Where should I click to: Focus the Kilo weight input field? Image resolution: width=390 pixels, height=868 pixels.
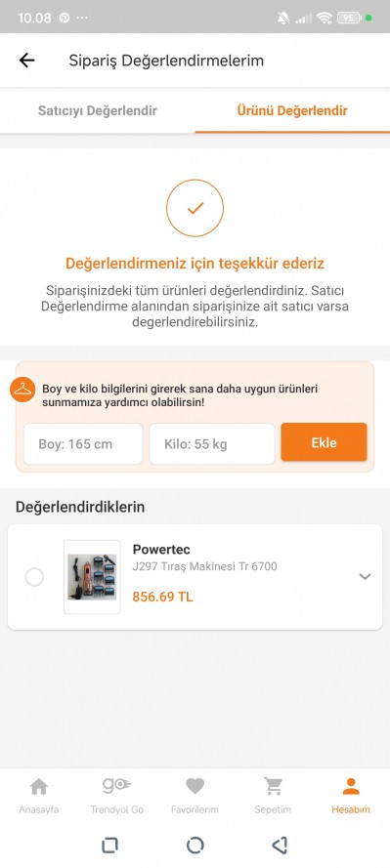pos(212,444)
